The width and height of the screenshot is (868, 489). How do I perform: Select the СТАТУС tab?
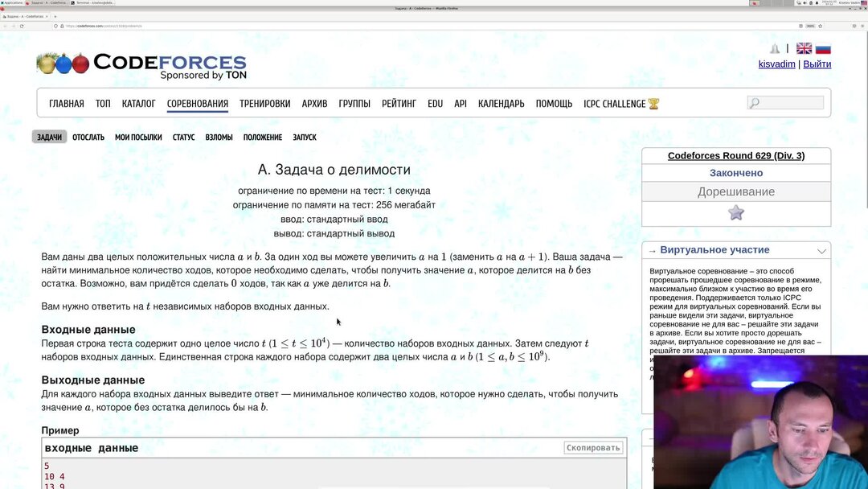pos(183,137)
